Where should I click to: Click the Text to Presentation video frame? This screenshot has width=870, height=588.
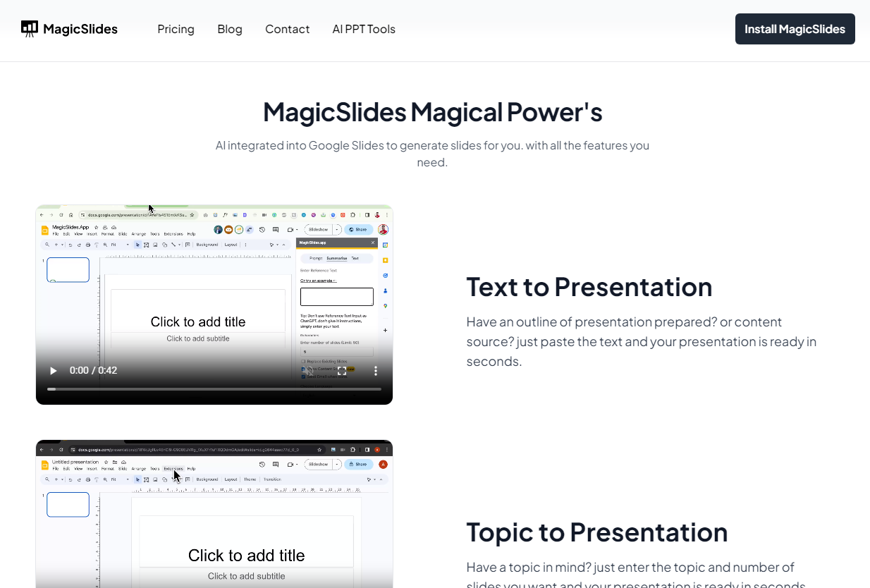click(x=214, y=305)
